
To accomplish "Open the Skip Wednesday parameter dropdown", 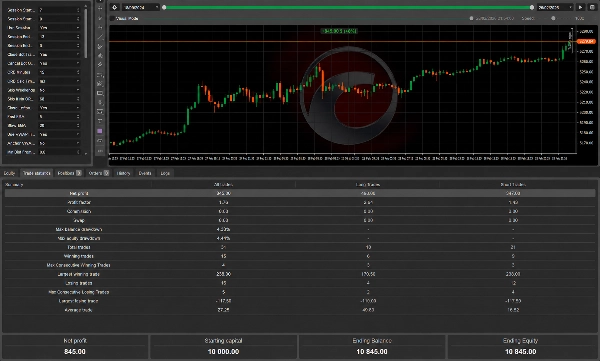I will pyautogui.click(x=59, y=90).
